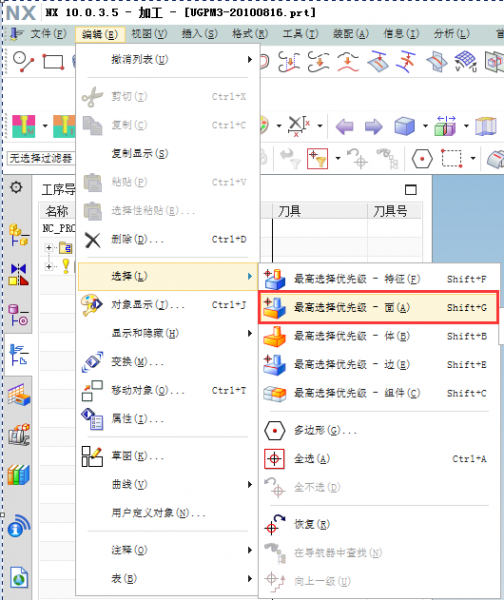Open the machine tool navigator sidebar icon
This screenshot has width=504, height=600.
(19, 435)
